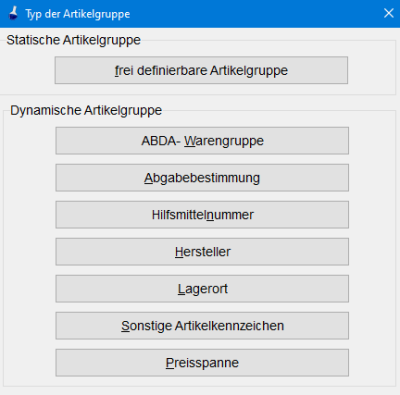Create dynamic group by manufacturer

tap(202, 252)
